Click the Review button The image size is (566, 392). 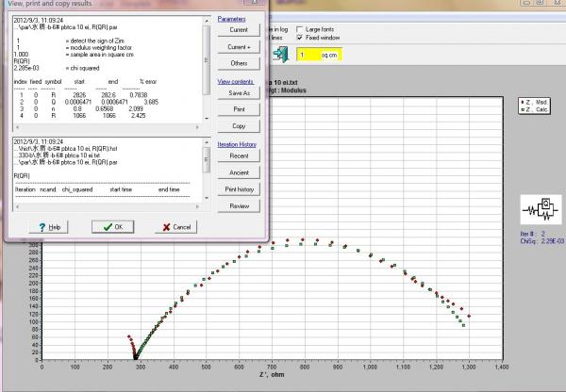tap(238, 204)
